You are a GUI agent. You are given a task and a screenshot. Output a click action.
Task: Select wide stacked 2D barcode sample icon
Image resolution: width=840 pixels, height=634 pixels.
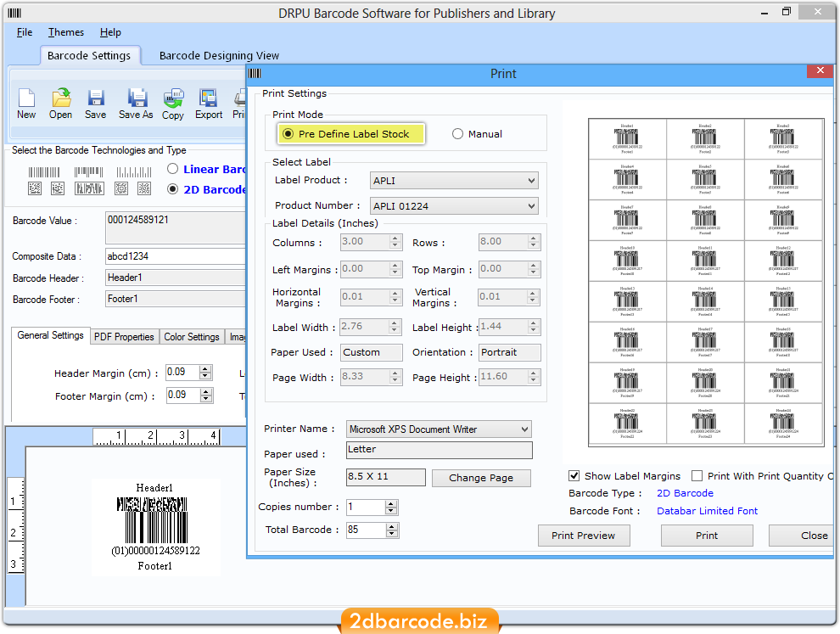click(89, 188)
